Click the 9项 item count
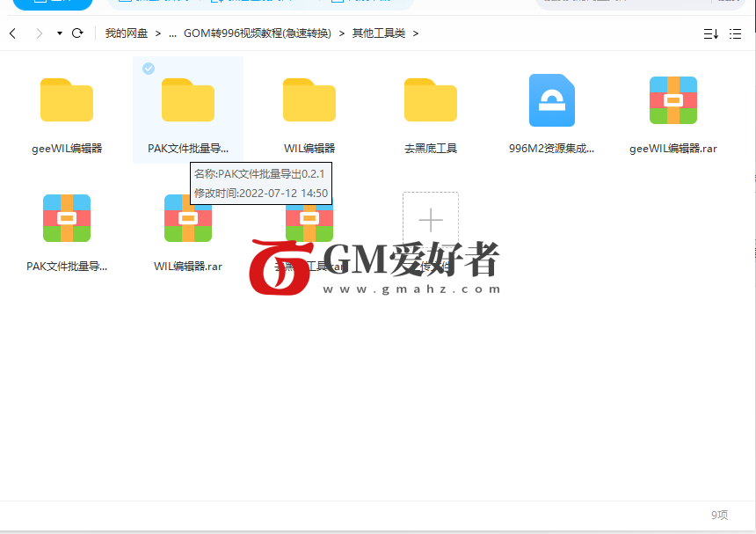756x534 pixels. click(x=719, y=516)
